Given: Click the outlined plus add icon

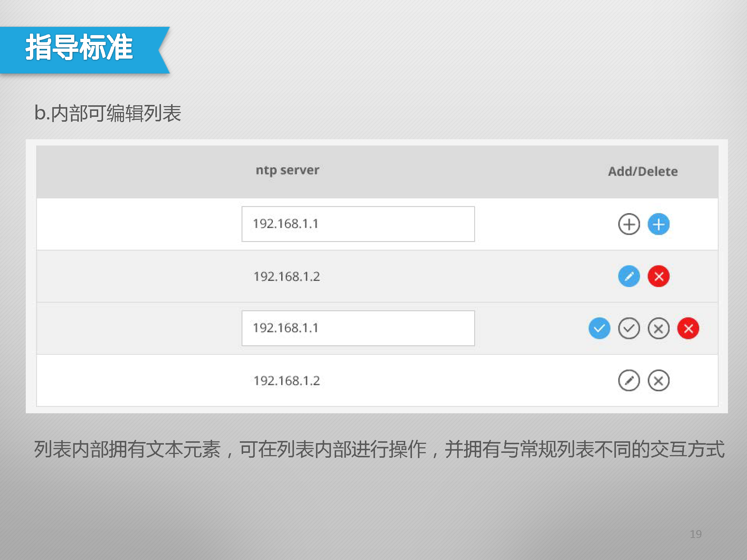Looking at the screenshot, I should 629,224.
